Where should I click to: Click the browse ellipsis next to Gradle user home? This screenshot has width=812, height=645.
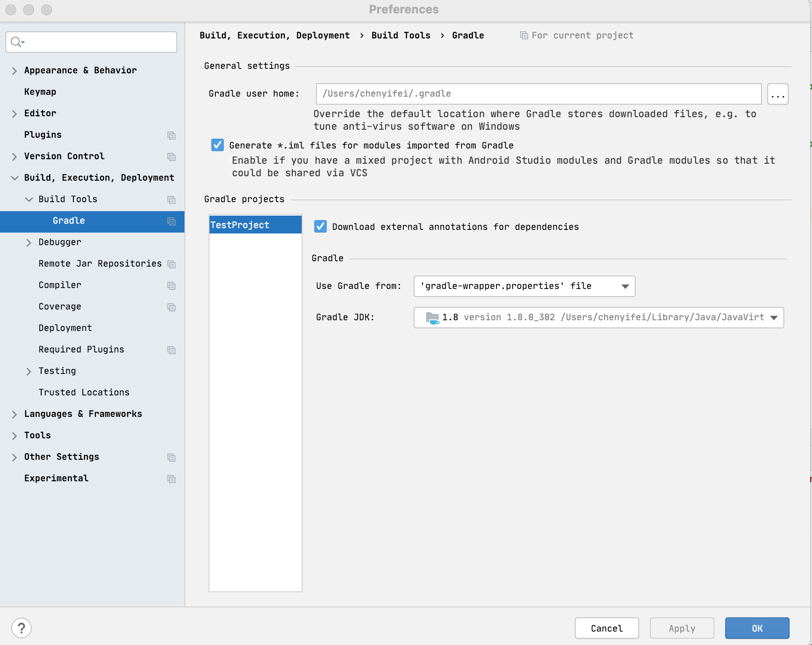tap(778, 93)
